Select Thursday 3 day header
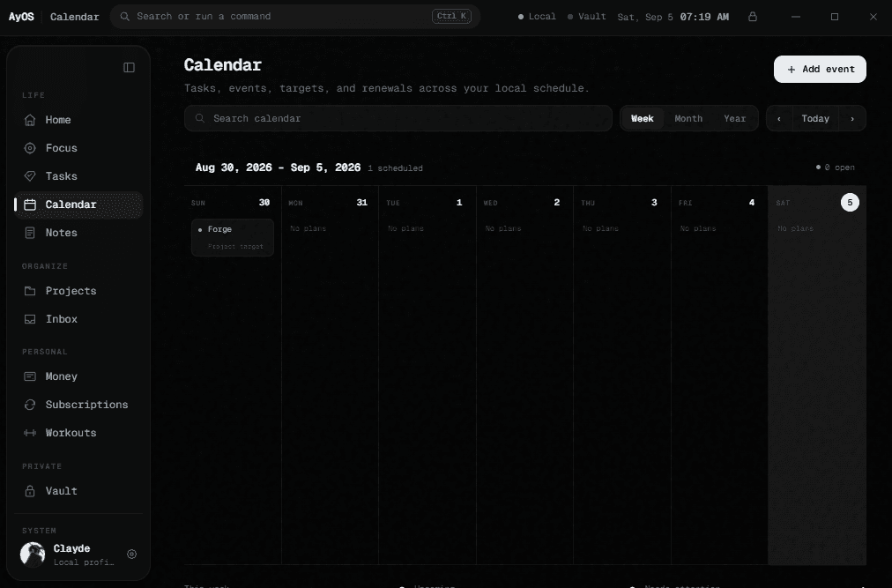The height and width of the screenshot is (588, 892). pos(621,203)
